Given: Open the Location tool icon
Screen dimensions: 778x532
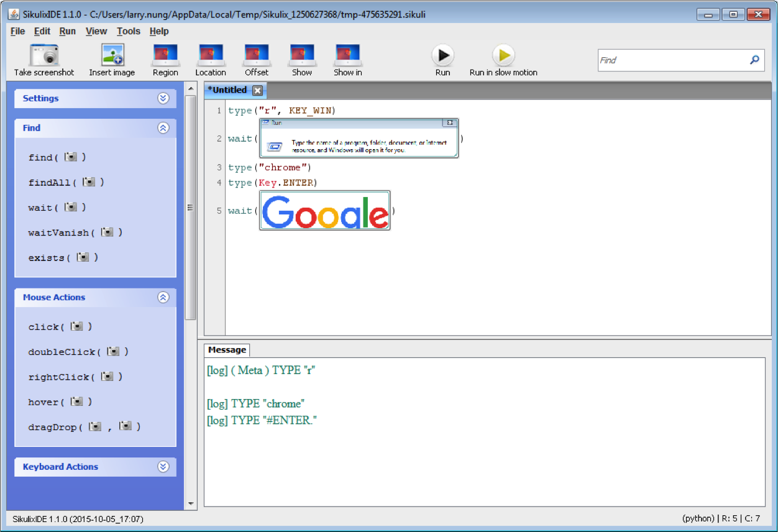Looking at the screenshot, I should [211, 55].
